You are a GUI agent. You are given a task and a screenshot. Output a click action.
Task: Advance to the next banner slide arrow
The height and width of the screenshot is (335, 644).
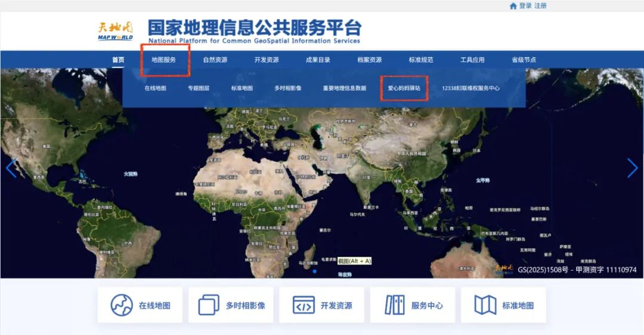click(632, 168)
